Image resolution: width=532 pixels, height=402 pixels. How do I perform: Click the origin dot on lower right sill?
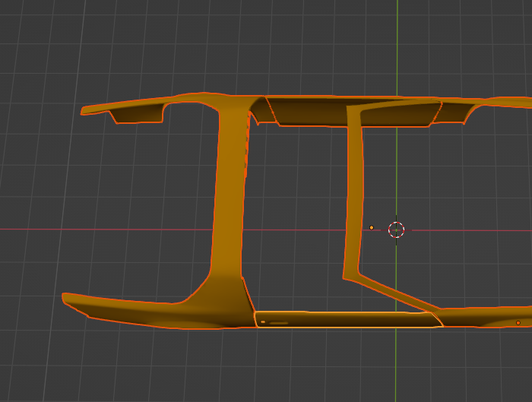pos(518,323)
